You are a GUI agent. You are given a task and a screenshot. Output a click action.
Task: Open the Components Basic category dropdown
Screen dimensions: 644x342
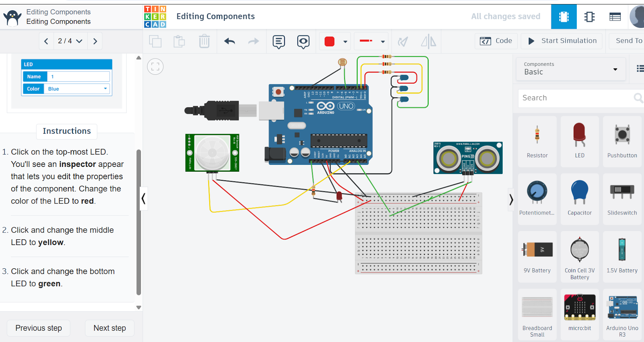(571, 69)
